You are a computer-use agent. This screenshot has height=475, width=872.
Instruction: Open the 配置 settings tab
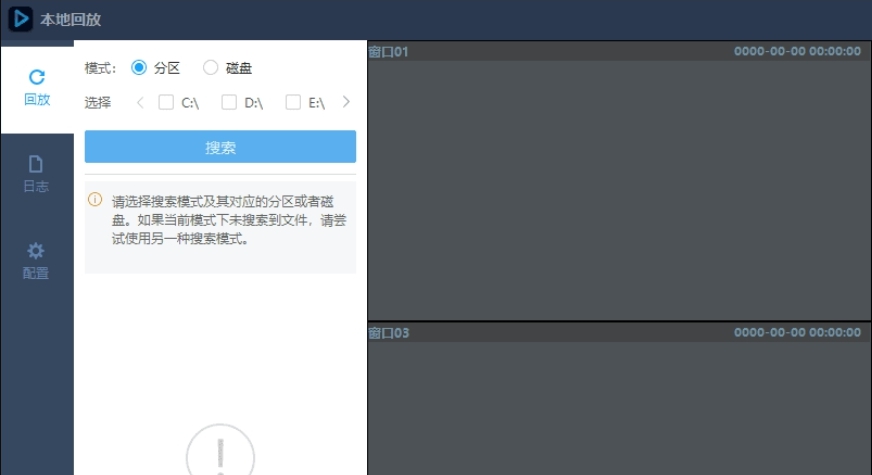click(x=36, y=261)
